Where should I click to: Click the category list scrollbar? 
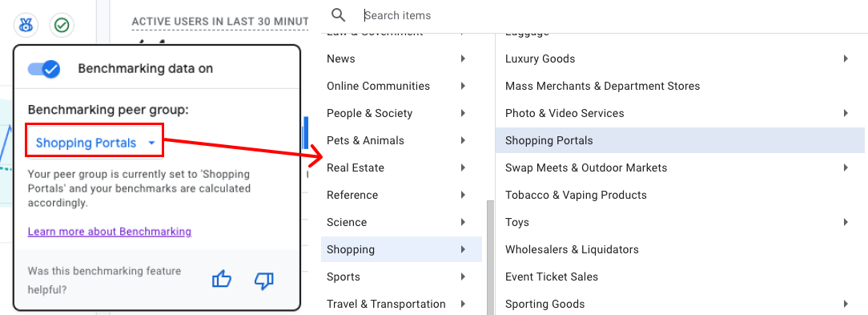tap(490, 257)
